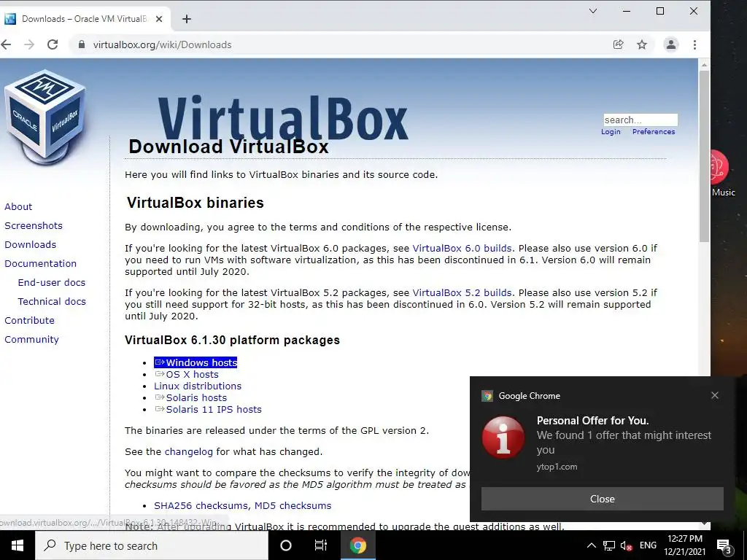The image size is (747, 560).
Task: Click the Preferences link
Action: (x=654, y=132)
